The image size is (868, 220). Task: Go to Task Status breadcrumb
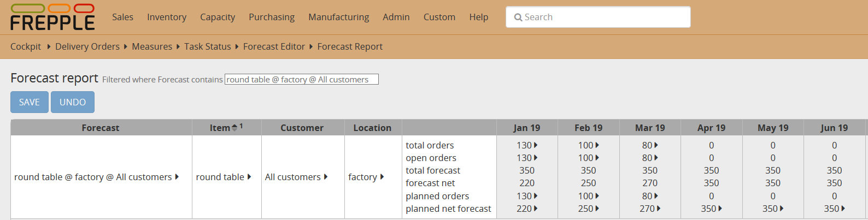tap(208, 46)
